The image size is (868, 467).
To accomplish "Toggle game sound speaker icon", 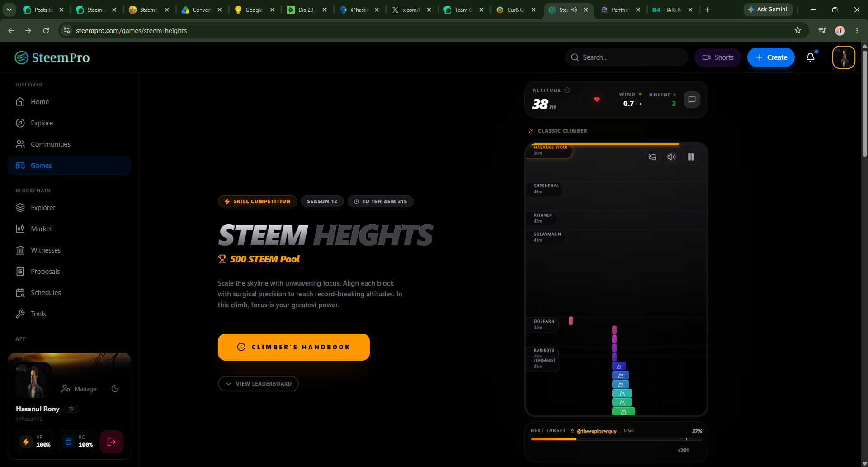I will coord(672,157).
